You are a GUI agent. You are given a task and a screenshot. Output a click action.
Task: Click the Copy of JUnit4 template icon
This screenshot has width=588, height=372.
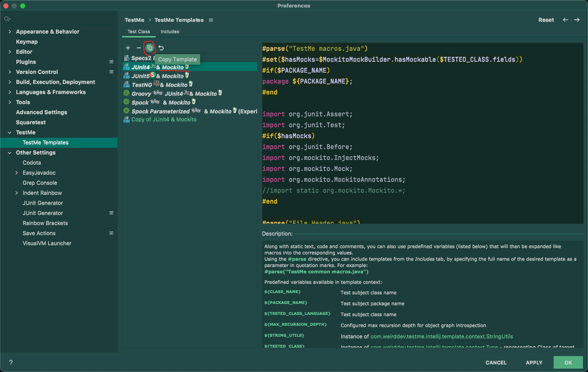coord(126,120)
